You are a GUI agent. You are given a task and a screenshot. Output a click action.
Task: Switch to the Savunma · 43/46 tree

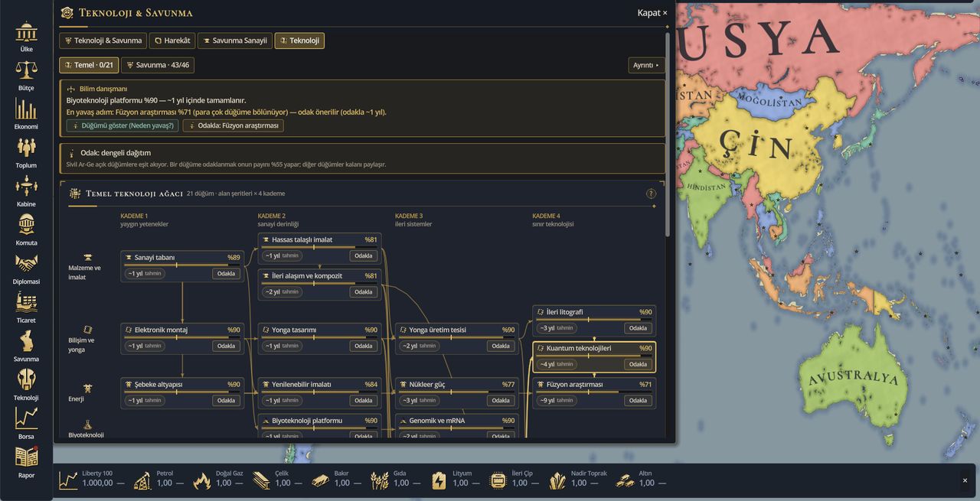(157, 65)
